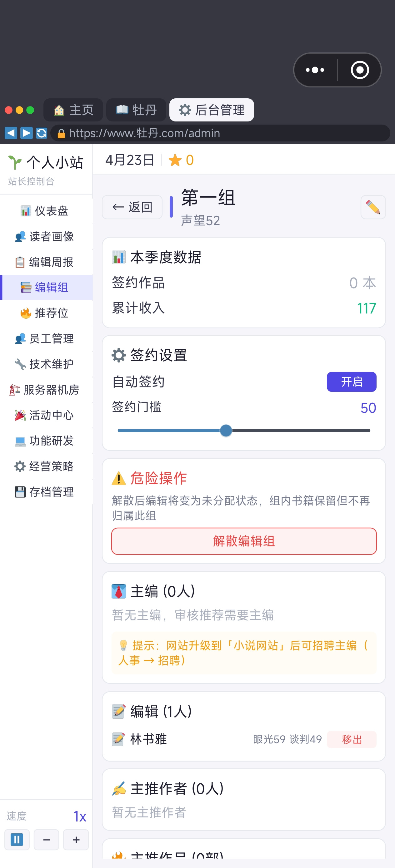395x868 pixels.
Task: Open the mini-program three-dot menu
Action: [x=315, y=70]
